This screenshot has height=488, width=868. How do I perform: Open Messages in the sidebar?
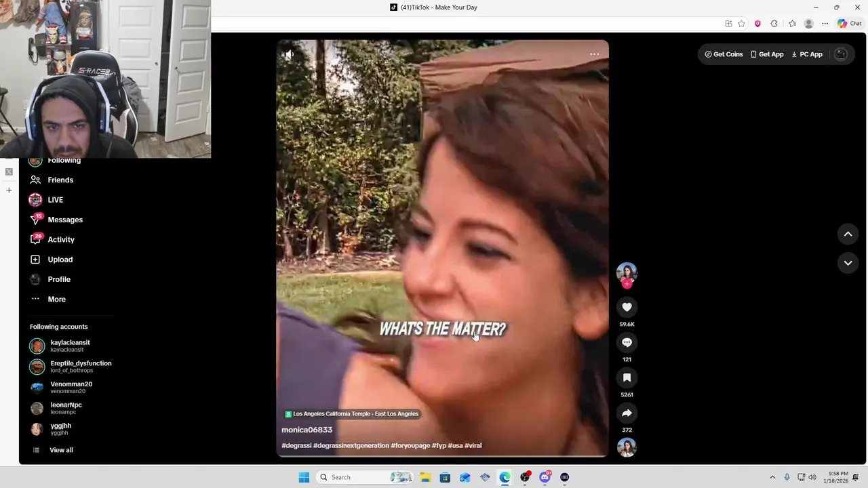[56, 220]
